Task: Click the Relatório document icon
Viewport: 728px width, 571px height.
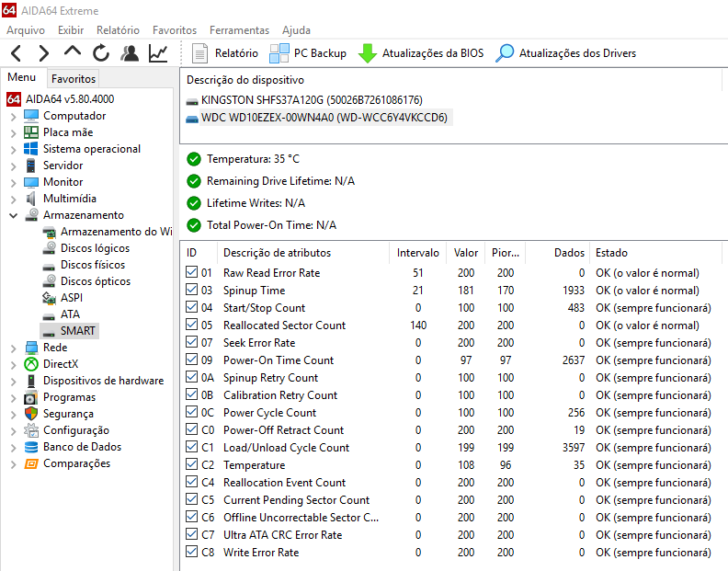Action: (199, 53)
